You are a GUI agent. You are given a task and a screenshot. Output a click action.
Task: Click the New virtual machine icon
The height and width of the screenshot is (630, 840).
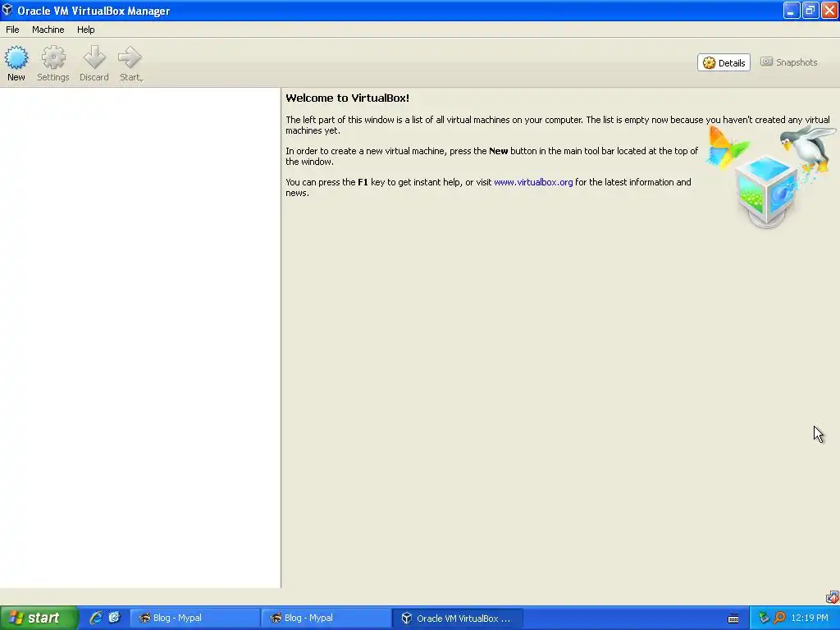[16, 58]
